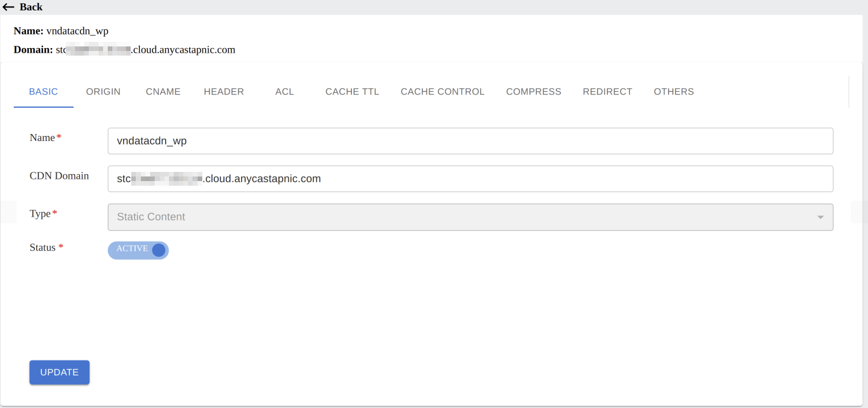
Task: Click into the CDN Domain field
Action: pyautogui.click(x=470, y=179)
